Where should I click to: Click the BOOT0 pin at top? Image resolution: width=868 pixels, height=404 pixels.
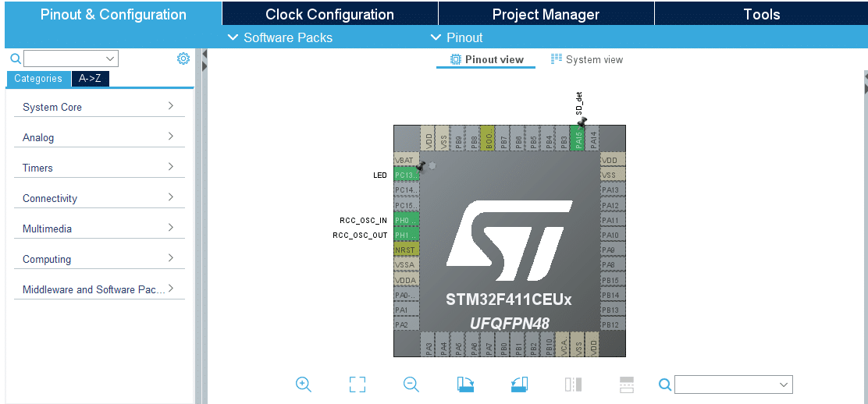(x=488, y=138)
